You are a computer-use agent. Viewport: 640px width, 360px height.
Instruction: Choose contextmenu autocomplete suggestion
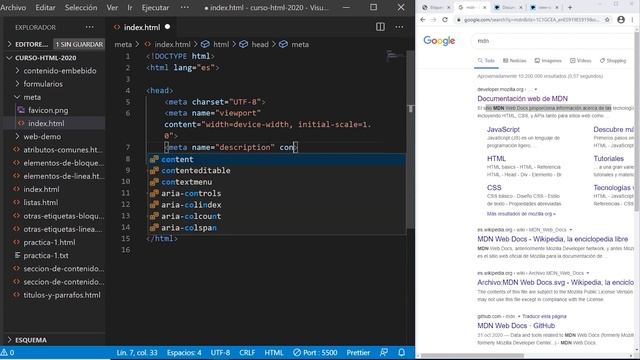click(277, 182)
